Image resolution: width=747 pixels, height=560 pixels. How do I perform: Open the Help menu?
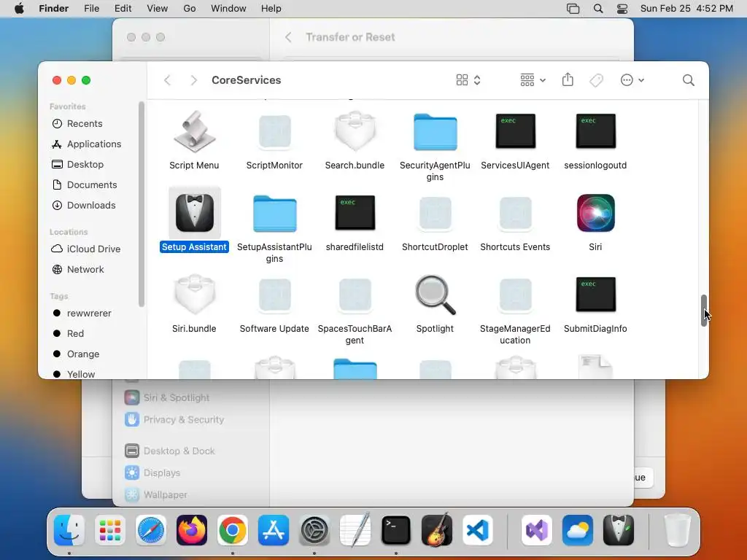[271, 9]
